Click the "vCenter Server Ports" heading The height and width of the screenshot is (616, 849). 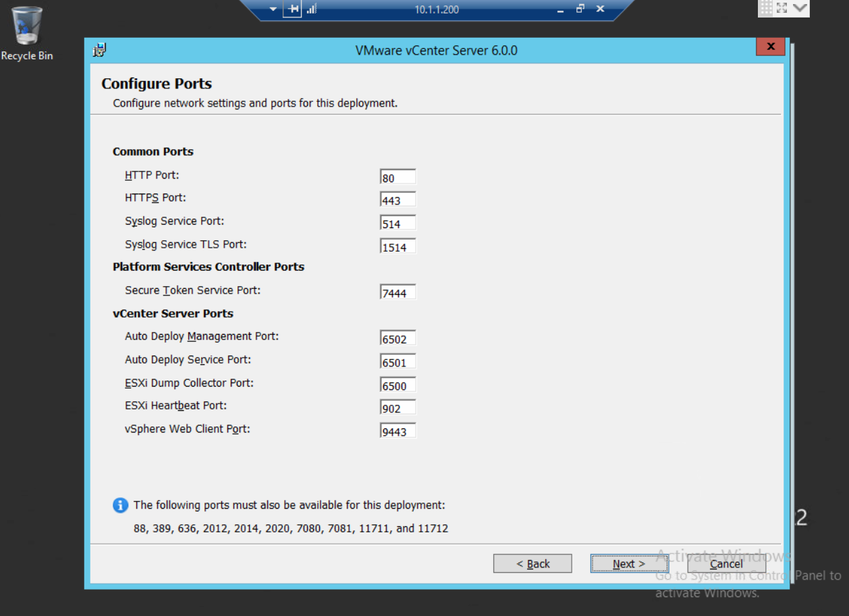[173, 313]
